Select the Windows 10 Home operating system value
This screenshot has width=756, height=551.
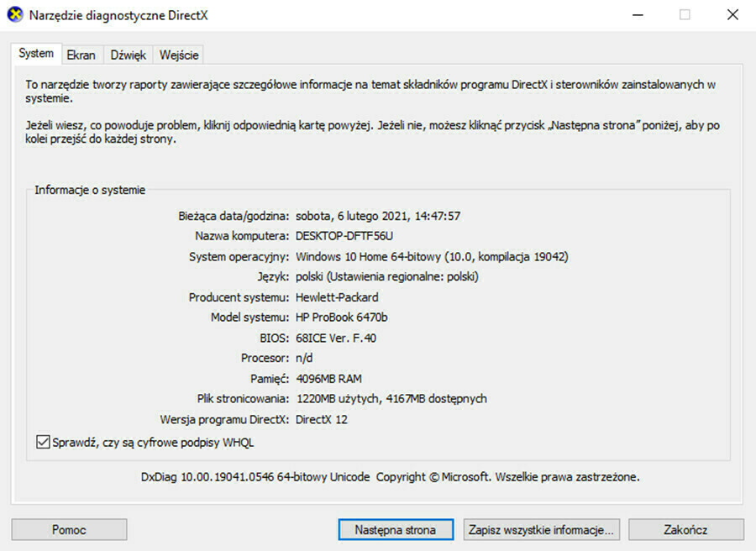click(x=432, y=256)
